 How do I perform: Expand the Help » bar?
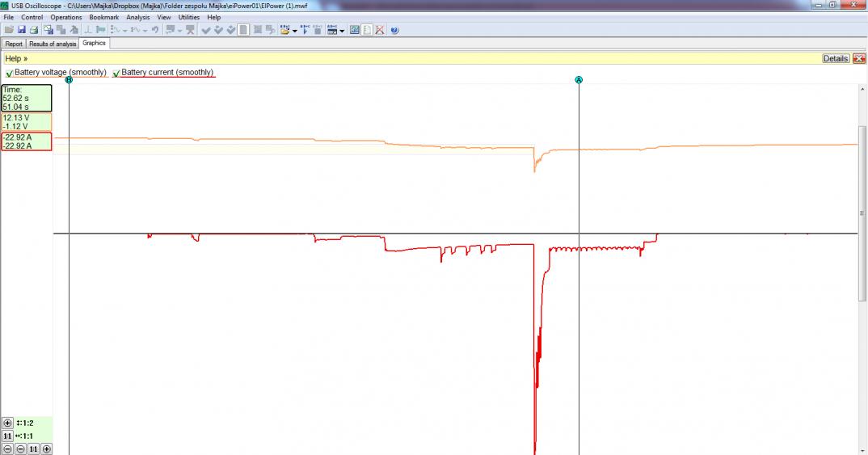click(16, 59)
